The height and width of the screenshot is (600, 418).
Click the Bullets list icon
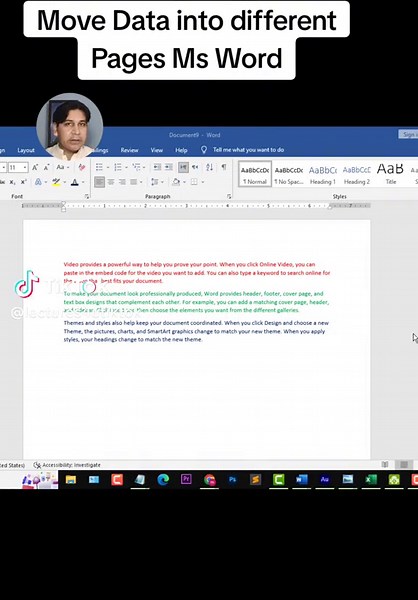[x=99, y=167]
